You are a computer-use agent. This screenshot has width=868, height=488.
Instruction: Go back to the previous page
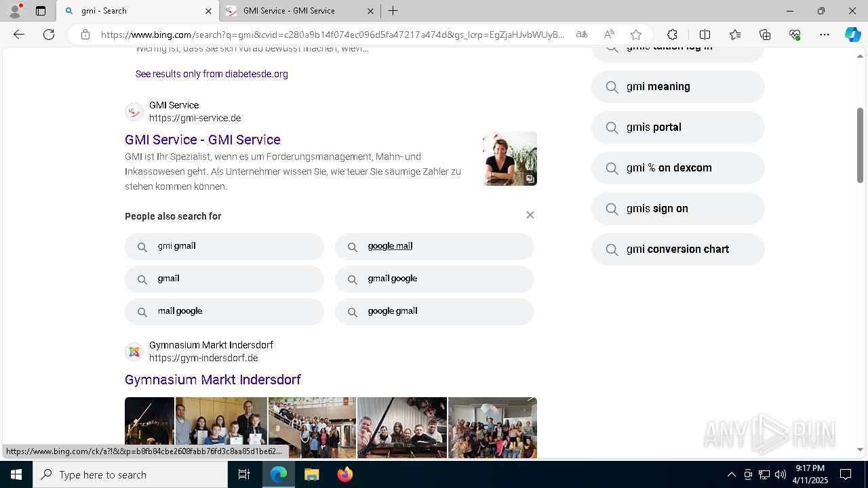click(19, 35)
